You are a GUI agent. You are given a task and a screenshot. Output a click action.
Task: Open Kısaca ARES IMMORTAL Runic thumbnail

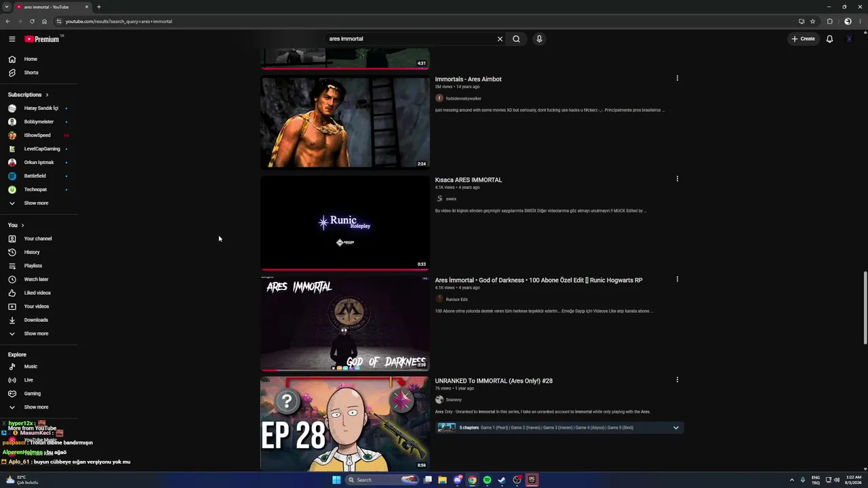[x=345, y=223]
